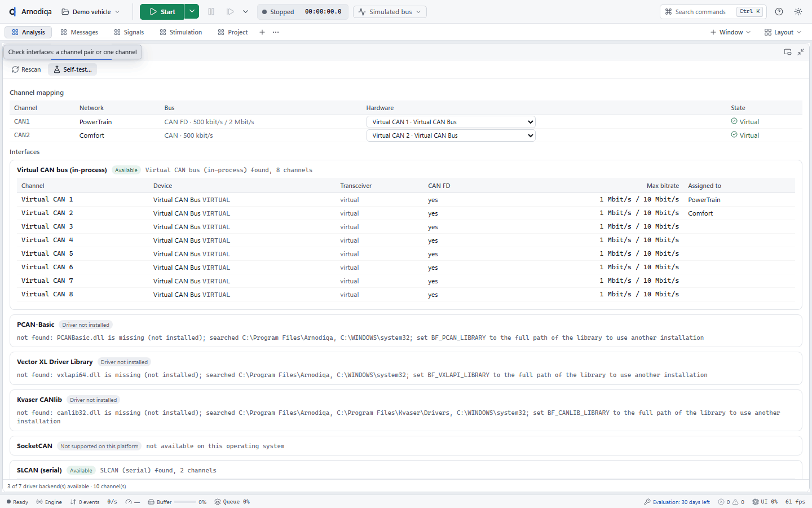
Task: Click the Queue status icon
Action: click(218, 502)
